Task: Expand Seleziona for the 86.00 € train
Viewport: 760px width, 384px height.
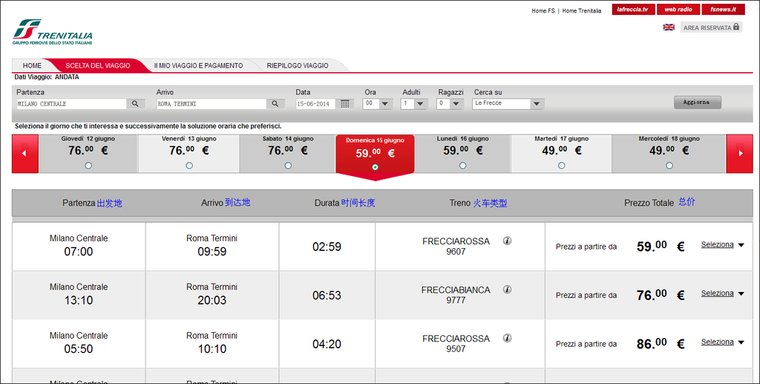Action: [x=722, y=342]
